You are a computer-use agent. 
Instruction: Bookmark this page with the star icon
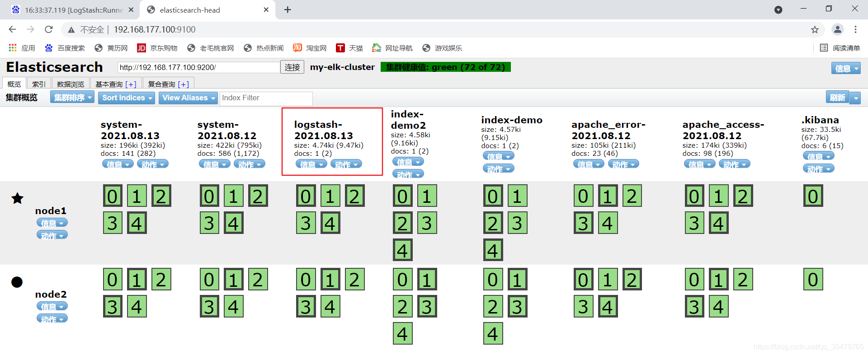pos(815,29)
